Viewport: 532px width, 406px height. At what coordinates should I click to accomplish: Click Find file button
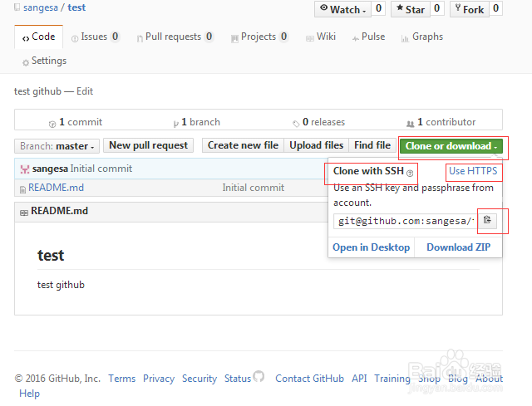pos(372,145)
